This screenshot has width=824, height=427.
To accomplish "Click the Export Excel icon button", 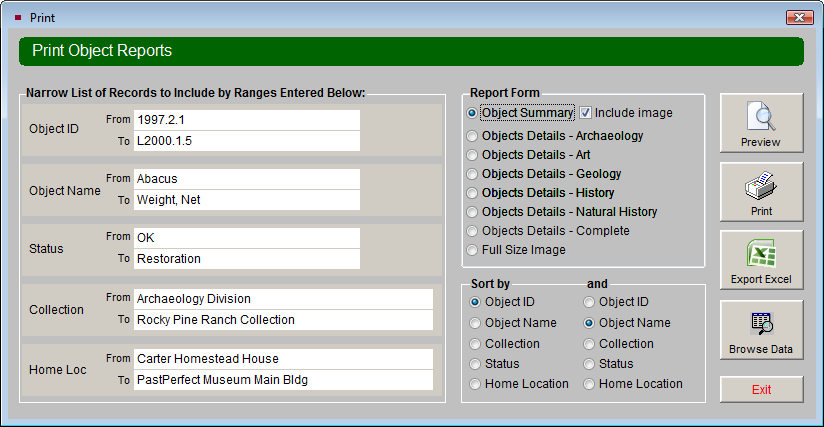I will click(x=761, y=260).
